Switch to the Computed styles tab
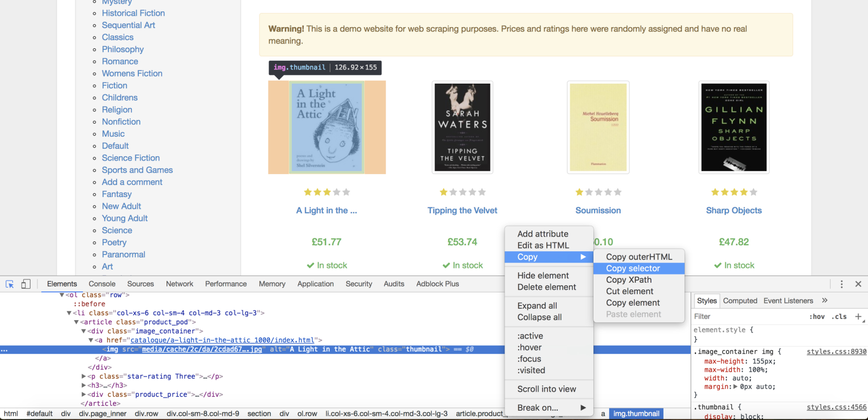 [x=740, y=301]
